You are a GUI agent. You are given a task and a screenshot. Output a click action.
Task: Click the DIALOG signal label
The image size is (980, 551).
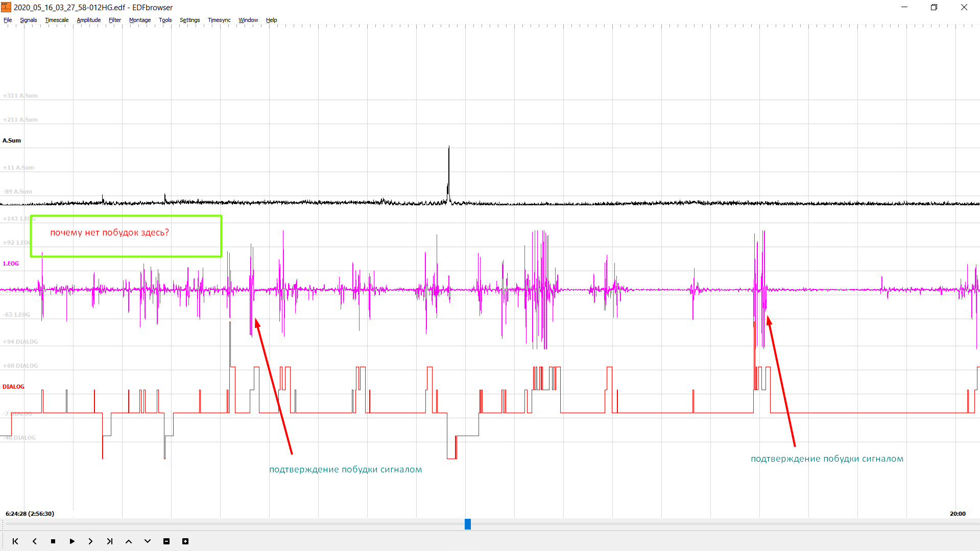pyautogui.click(x=13, y=387)
